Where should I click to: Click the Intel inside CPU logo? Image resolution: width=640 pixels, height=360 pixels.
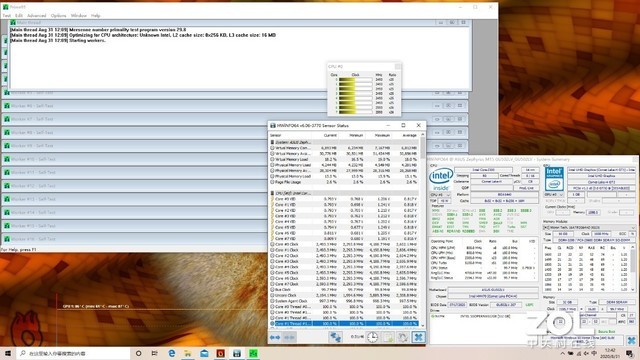[440, 179]
